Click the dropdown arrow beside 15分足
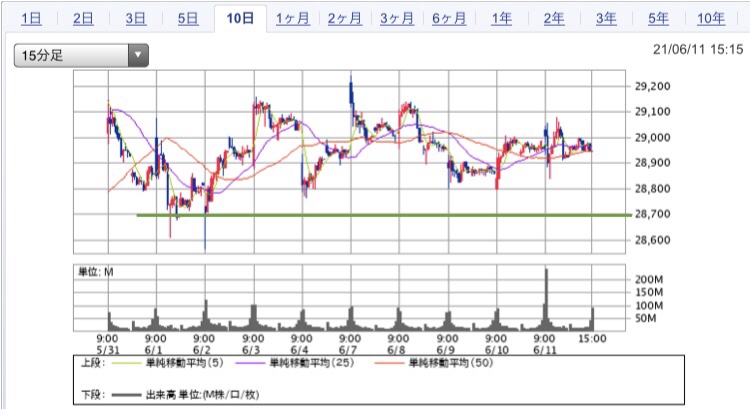This screenshot has height=409, width=750. tap(138, 55)
